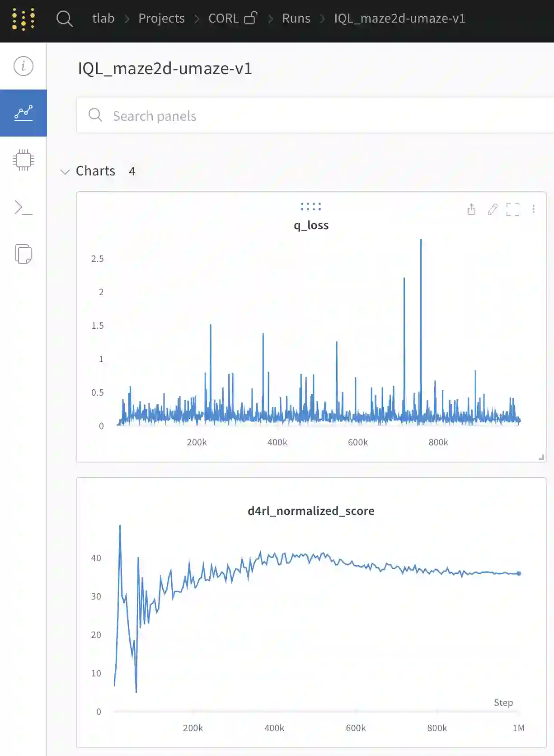Click the tlab breadcrumb link
This screenshot has width=554, height=756.
pyautogui.click(x=103, y=19)
